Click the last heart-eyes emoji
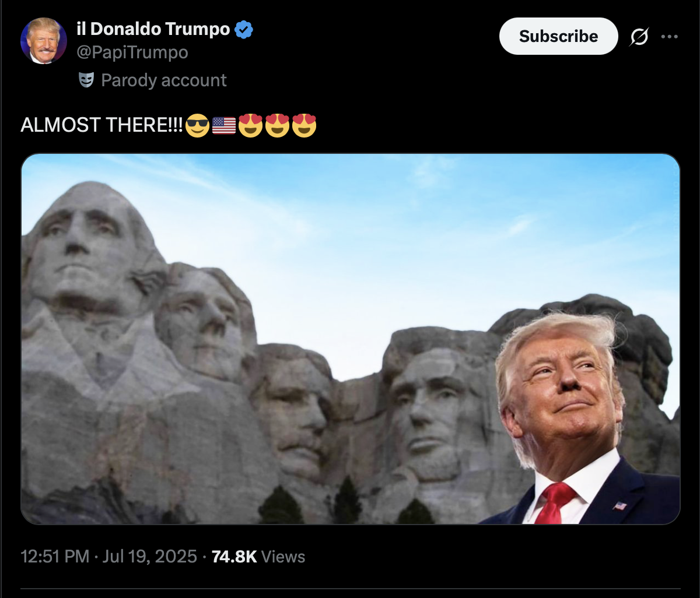 click(x=304, y=125)
